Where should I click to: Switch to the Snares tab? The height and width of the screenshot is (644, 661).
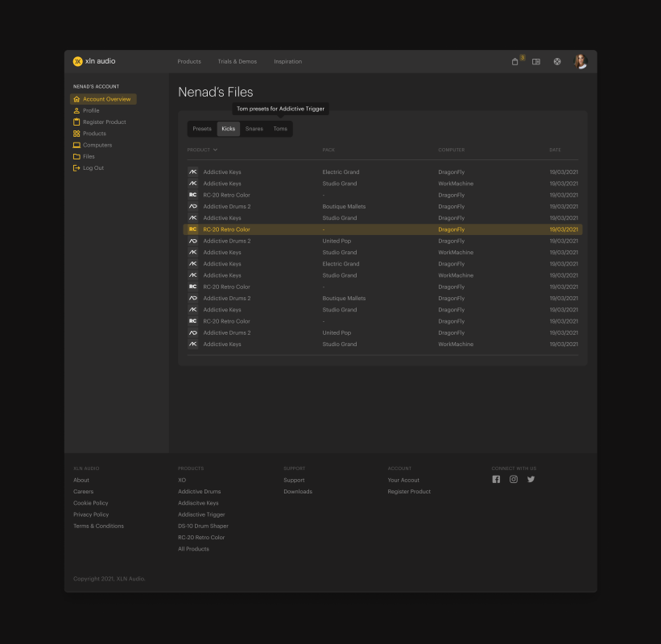(254, 129)
